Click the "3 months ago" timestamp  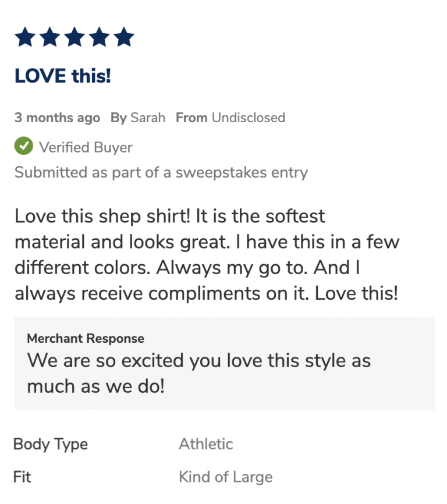57,118
